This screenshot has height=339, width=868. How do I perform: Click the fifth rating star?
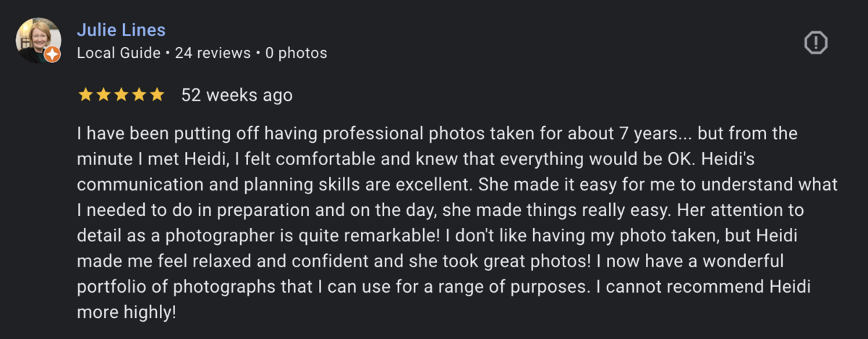pos(157,95)
